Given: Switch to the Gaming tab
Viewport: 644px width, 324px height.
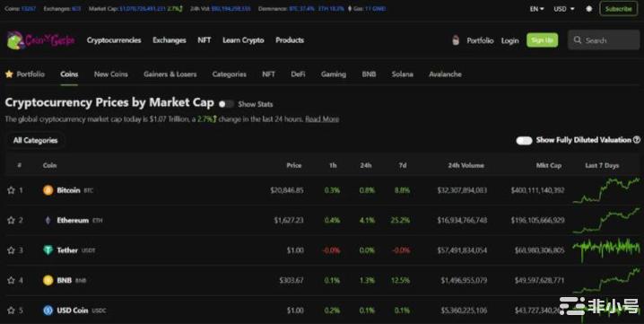Looking at the screenshot, I should pos(334,74).
